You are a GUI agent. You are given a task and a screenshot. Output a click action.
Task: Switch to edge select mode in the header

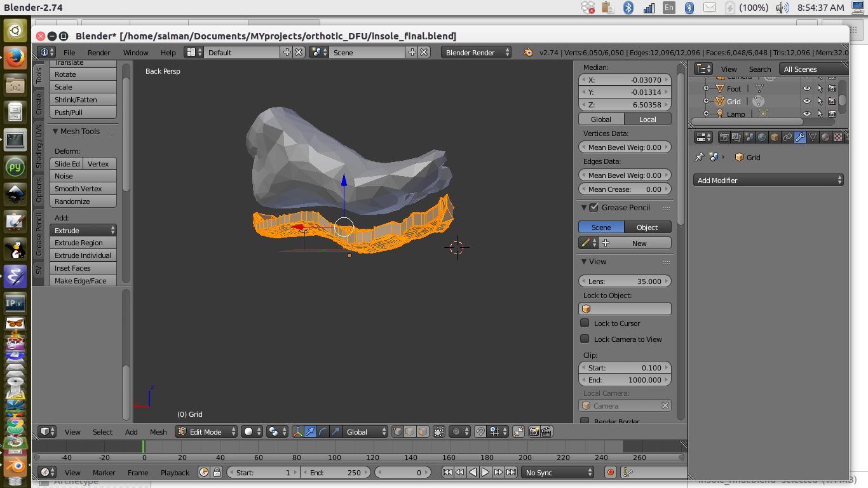(410, 431)
